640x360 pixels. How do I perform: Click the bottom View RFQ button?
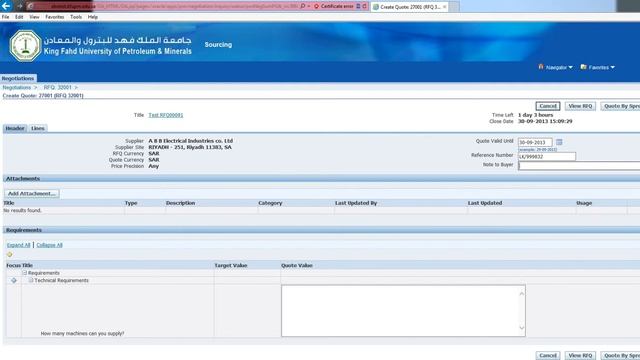tap(580, 356)
